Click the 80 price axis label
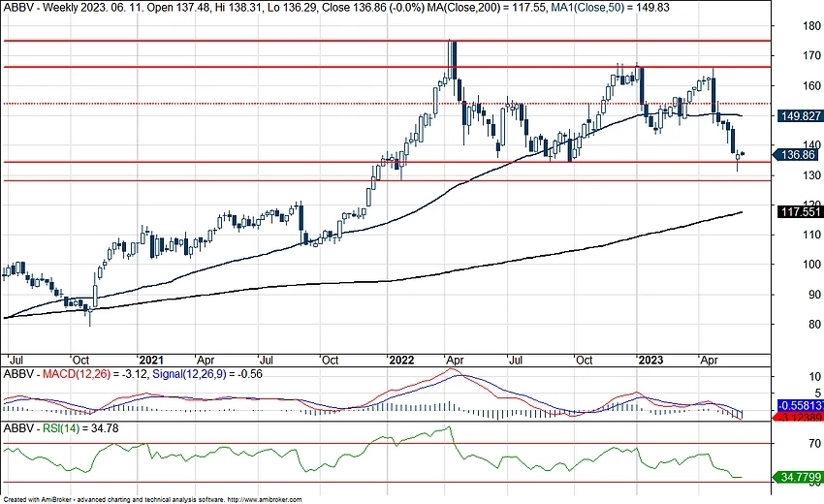The image size is (824, 504). 814,325
